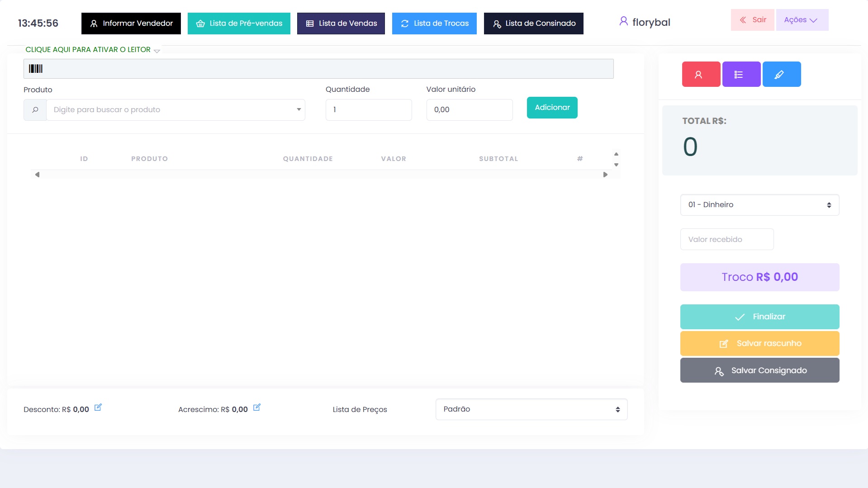Viewport: 868px width, 488px height.
Task: Open the Lista de Preços 'Padrão' dropdown
Action: [531, 409]
